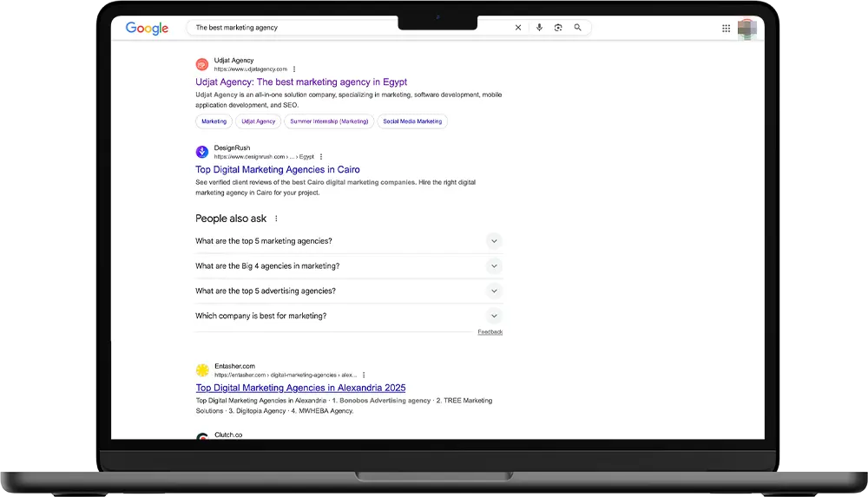Click the Clutch.co favicon
The image size is (868, 497).
point(202,436)
